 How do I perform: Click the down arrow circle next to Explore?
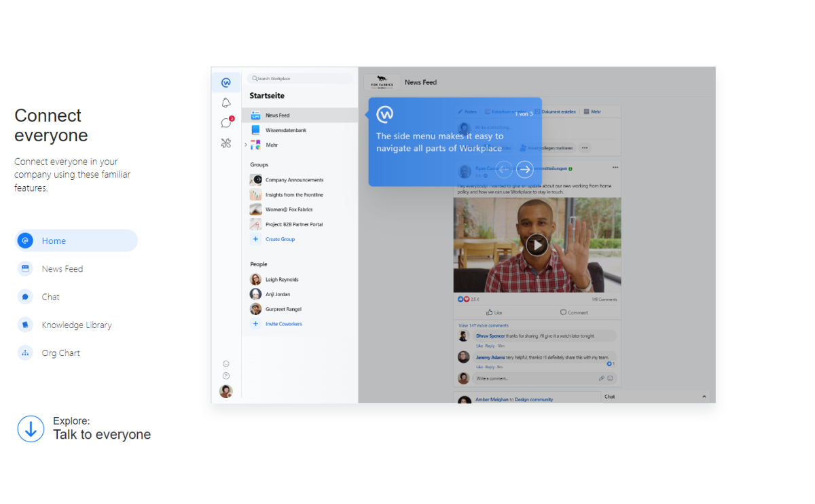(x=31, y=429)
